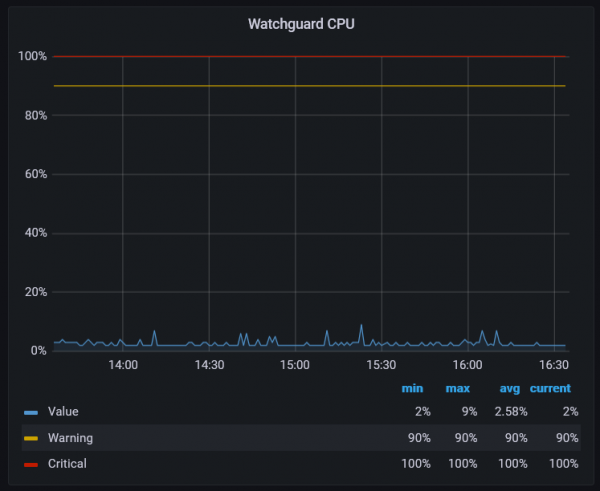This screenshot has width=600, height=491.
Task: Click the red Critical series color swatch
Action: (31, 464)
